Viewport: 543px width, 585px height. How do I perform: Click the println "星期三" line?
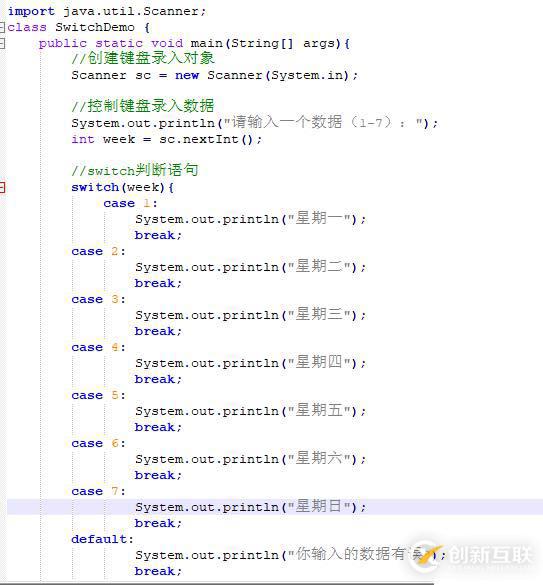(251, 315)
